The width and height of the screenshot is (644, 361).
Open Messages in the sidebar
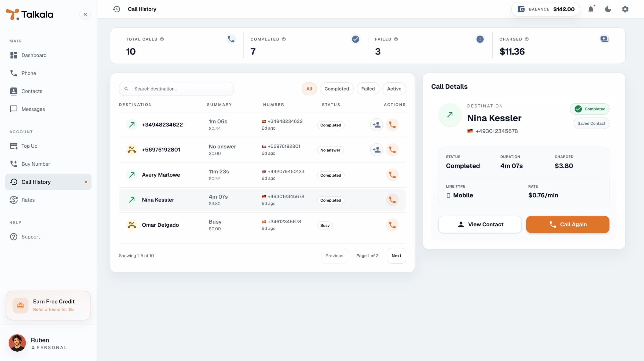48,109
